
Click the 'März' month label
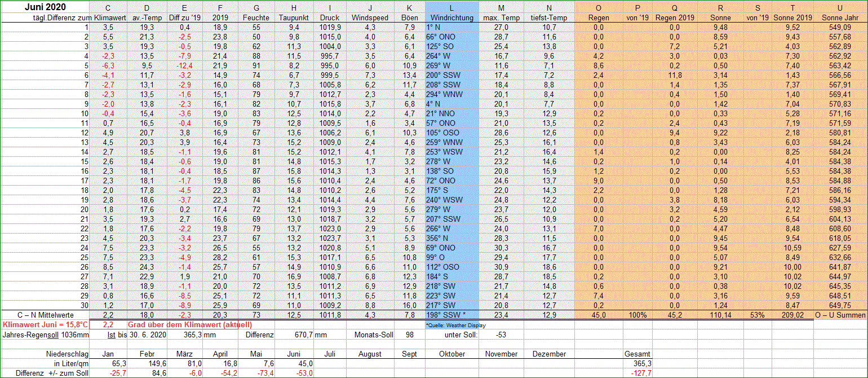184,354
